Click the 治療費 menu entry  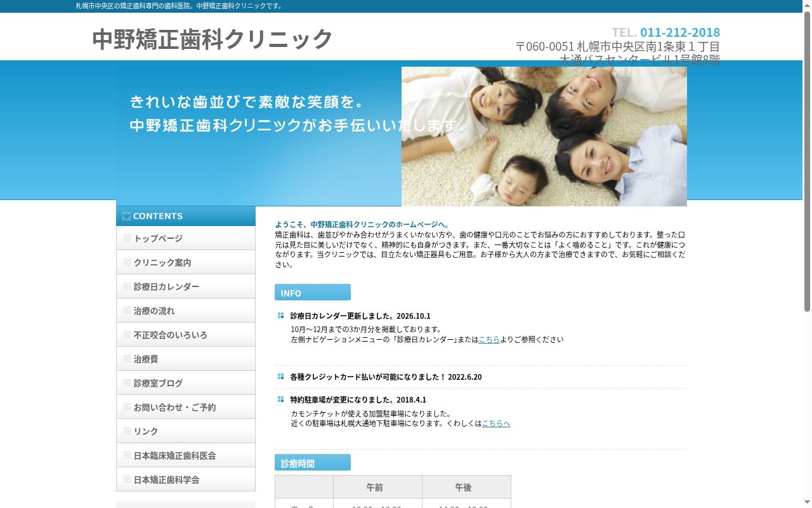(185, 359)
